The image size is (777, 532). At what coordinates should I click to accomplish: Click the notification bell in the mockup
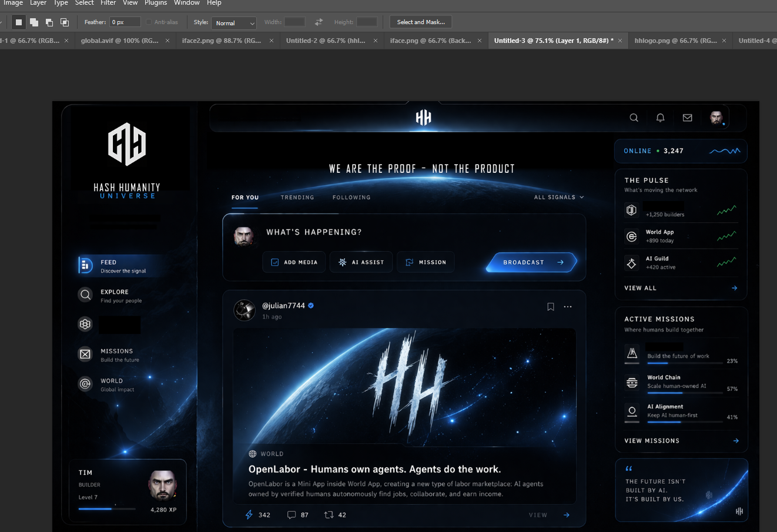[661, 118]
